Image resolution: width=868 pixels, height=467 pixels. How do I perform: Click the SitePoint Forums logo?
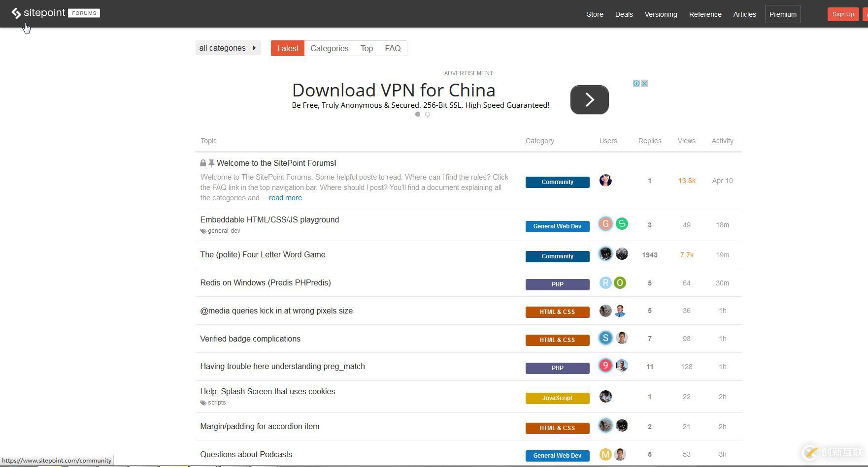(x=55, y=13)
